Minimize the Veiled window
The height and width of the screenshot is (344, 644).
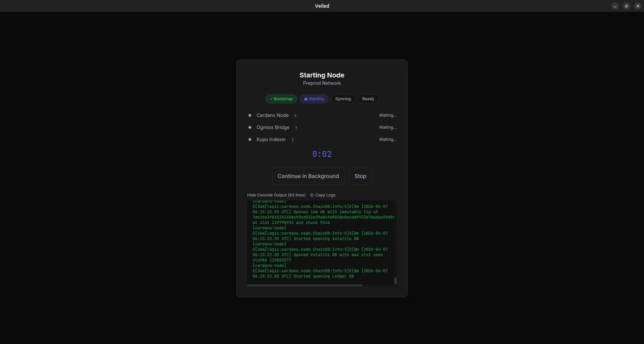pyautogui.click(x=615, y=6)
